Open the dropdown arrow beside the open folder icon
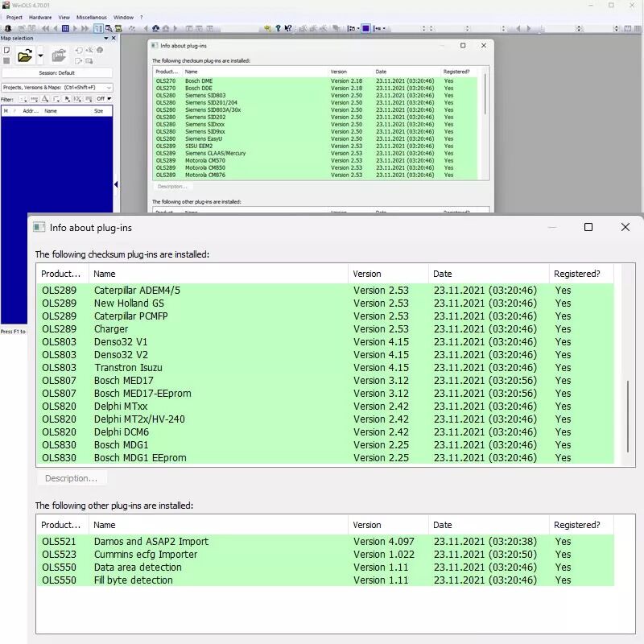Image resolution: width=644 pixels, height=644 pixels. (x=40, y=55)
